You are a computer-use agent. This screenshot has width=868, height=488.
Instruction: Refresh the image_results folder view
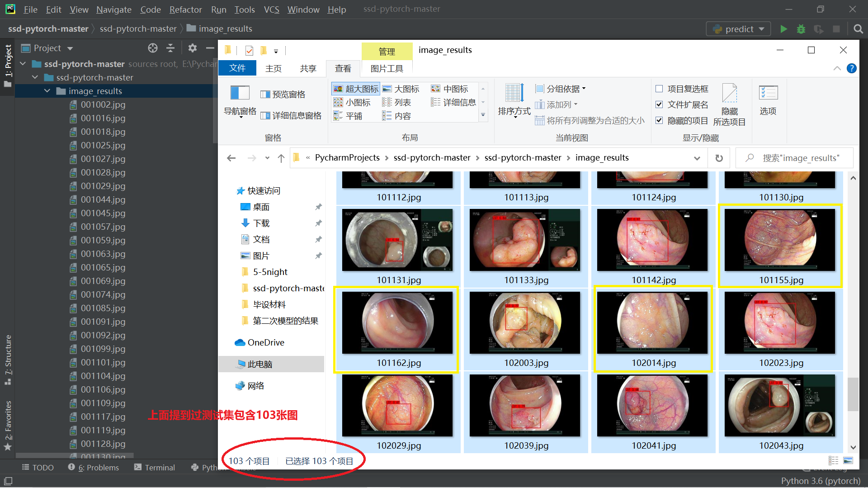point(718,158)
